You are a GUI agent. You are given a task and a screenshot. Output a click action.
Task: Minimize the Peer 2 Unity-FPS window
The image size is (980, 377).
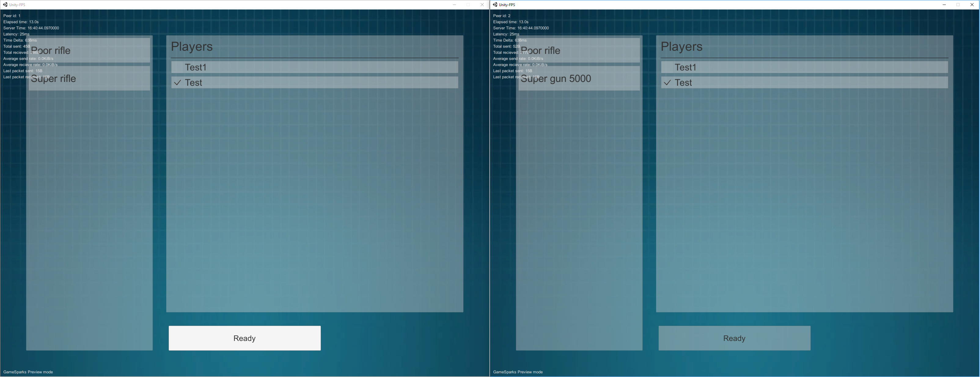point(944,5)
